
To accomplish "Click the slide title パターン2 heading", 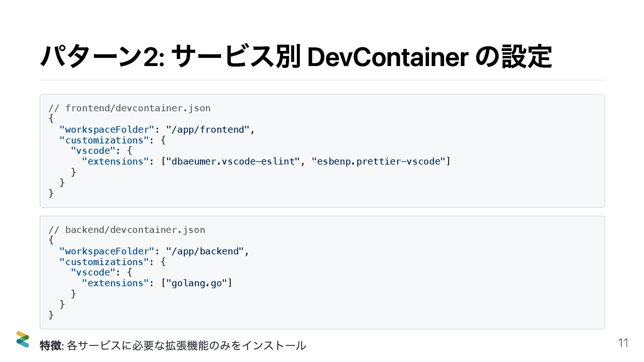I will click(296, 57).
